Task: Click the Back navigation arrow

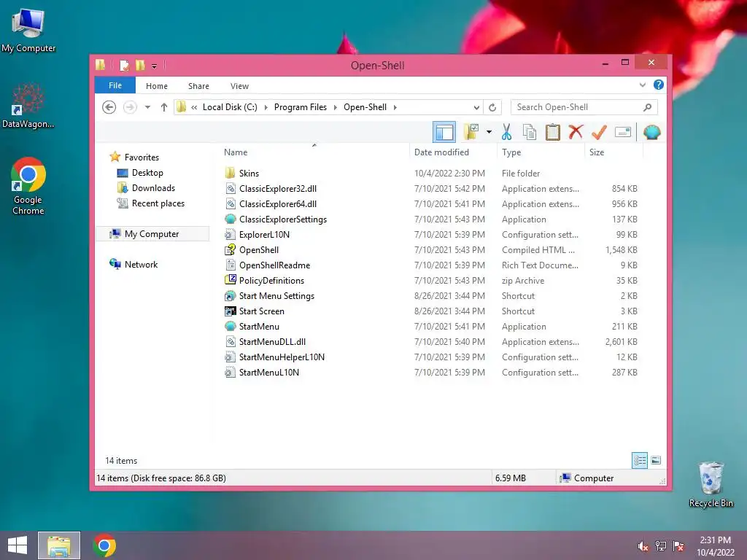Action: (x=109, y=107)
